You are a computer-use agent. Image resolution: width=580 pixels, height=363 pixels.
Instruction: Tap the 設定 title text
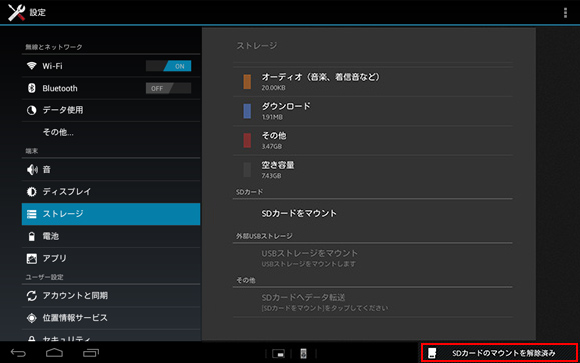37,12
